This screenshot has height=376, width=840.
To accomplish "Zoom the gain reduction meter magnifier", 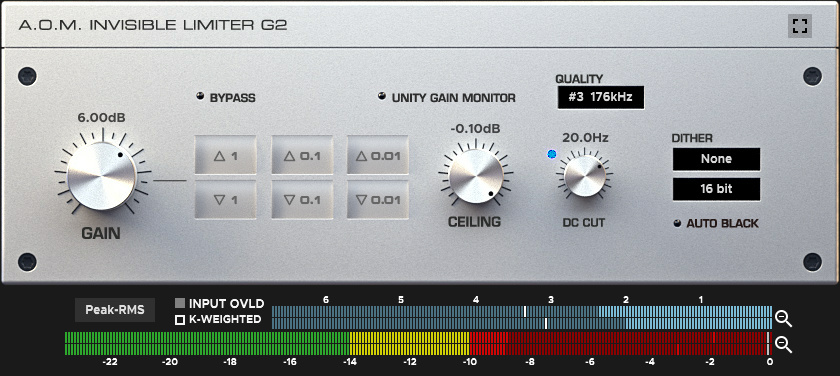I will (784, 319).
